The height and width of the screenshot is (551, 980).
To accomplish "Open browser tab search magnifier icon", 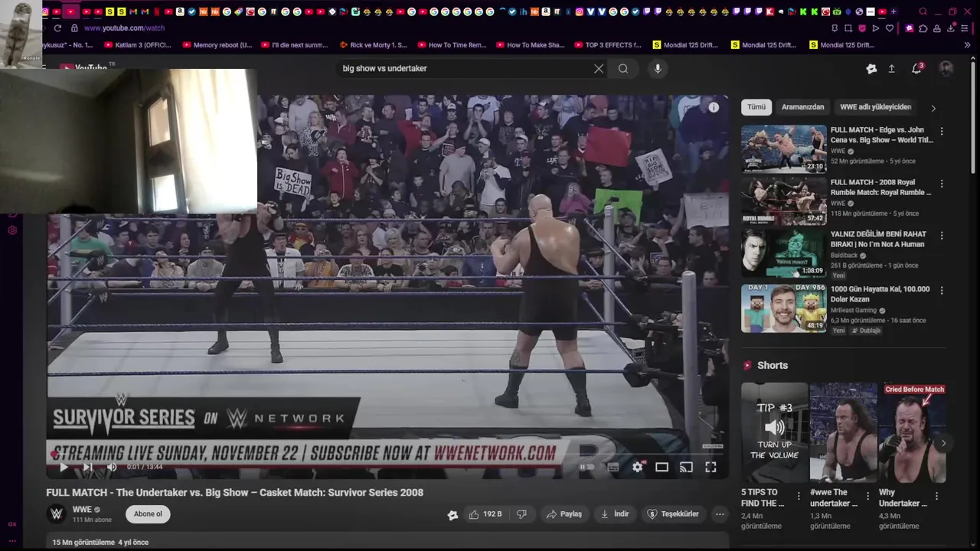I will [923, 11].
